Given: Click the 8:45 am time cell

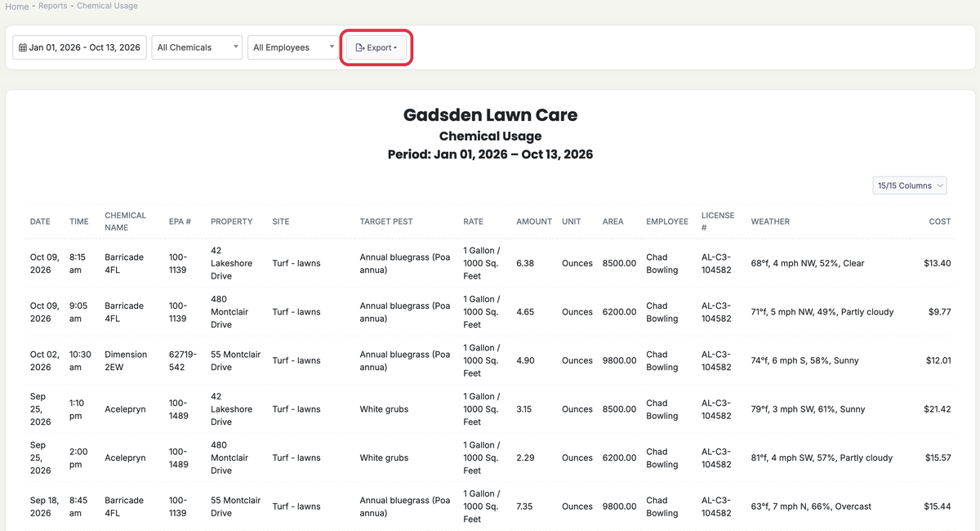Looking at the screenshot, I should tap(79, 506).
